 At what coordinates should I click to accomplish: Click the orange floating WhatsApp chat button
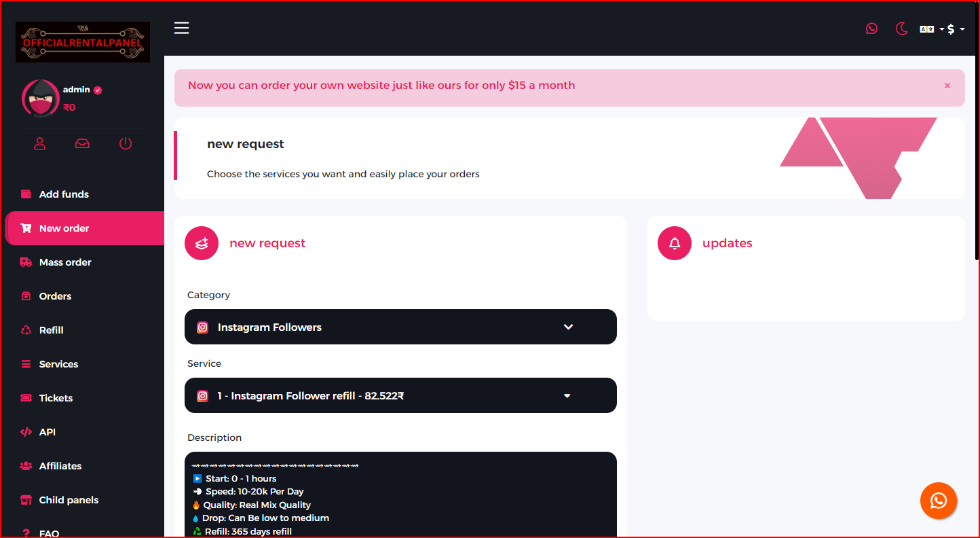coord(938,501)
